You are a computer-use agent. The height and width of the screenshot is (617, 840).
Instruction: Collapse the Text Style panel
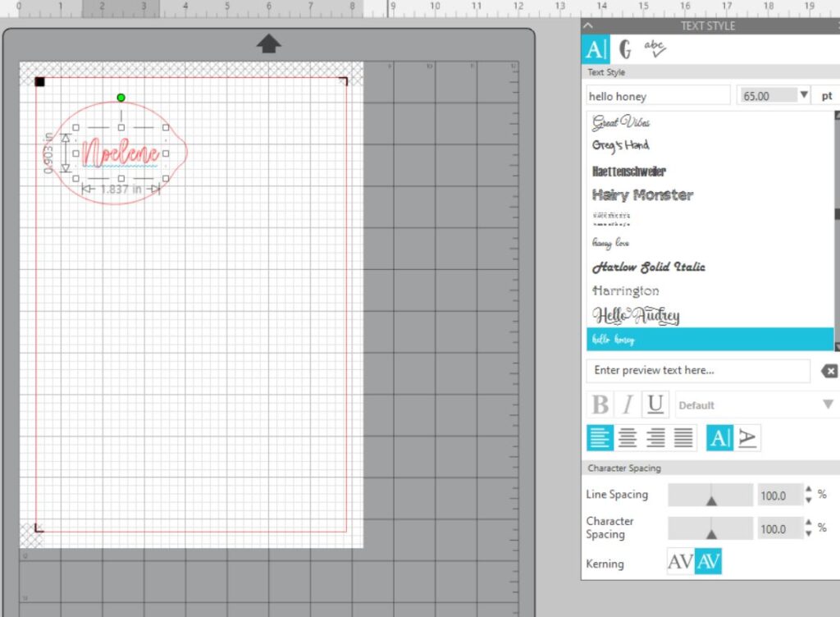pos(588,26)
